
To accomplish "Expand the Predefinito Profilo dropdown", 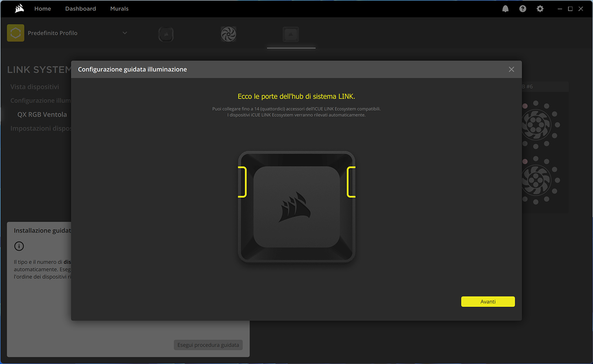I will tap(125, 33).
